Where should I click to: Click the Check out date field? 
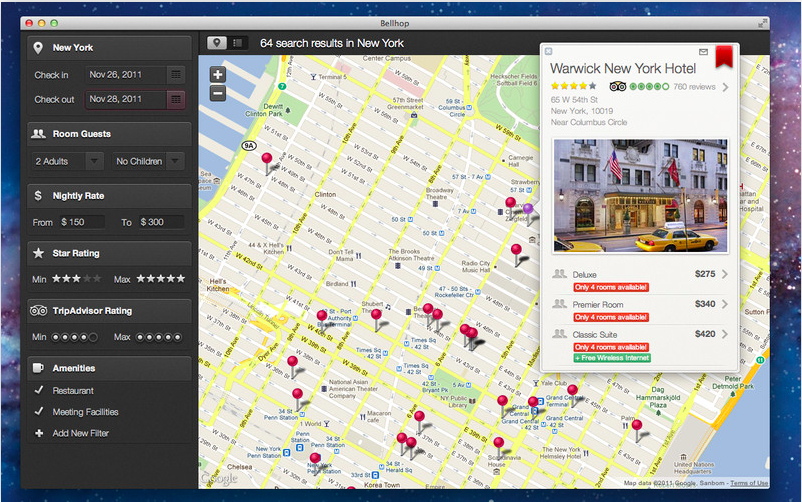pos(125,99)
